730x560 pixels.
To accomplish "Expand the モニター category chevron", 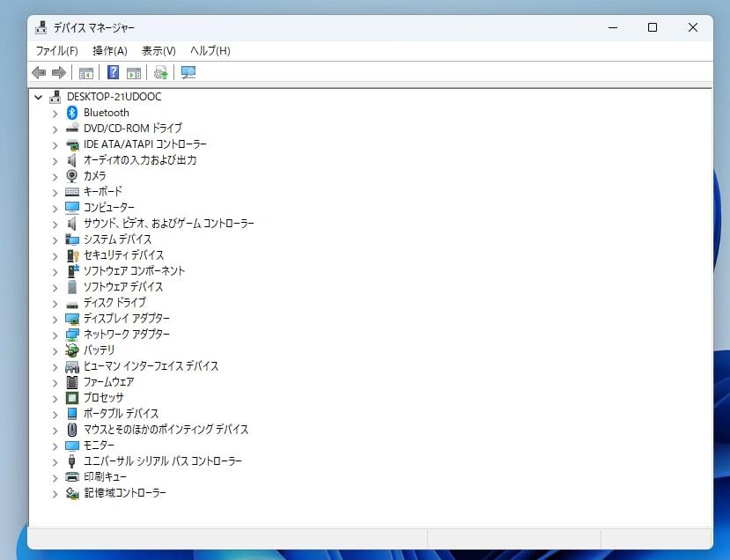I will (x=55, y=446).
